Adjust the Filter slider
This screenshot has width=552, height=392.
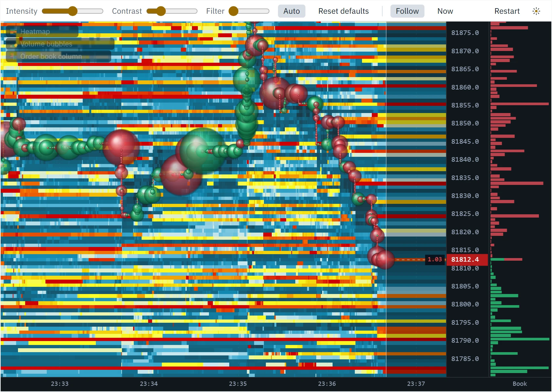pyautogui.click(x=249, y=11)
